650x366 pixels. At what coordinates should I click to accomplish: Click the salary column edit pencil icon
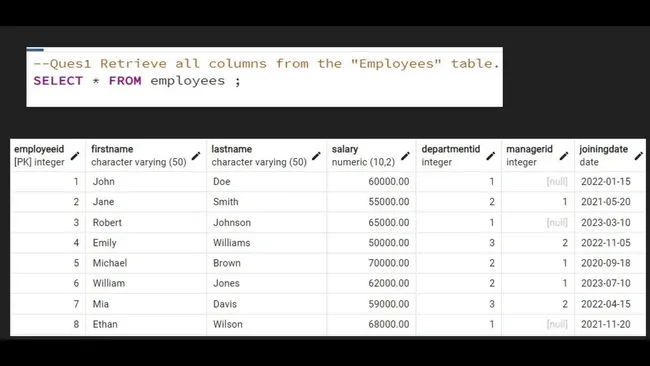pyautogui.click(x=405, y=156)
